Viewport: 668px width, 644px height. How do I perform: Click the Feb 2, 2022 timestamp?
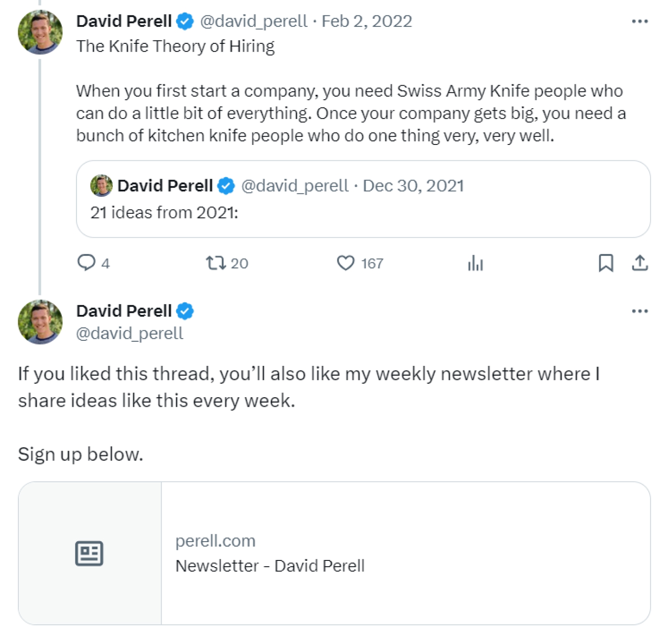367,21
